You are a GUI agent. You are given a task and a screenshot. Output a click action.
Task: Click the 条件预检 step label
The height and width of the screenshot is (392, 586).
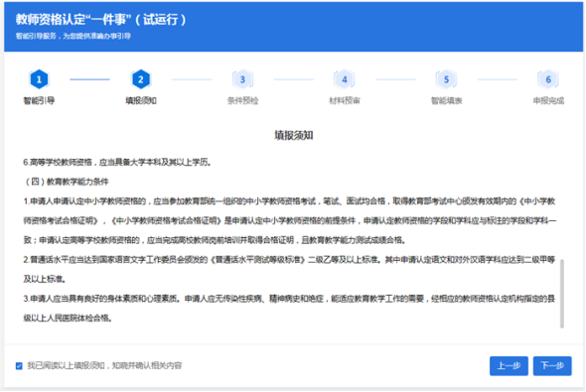(242, 101)
